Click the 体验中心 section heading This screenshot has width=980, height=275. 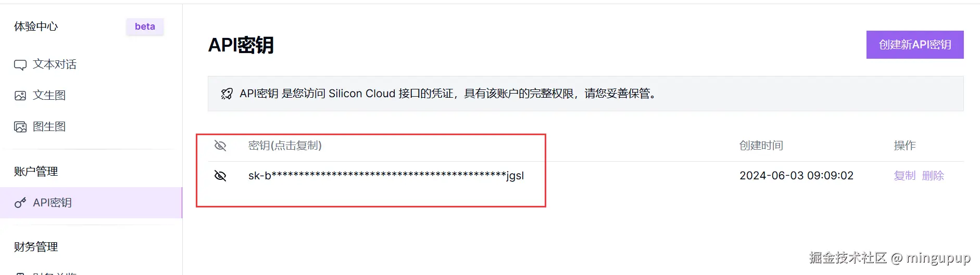point(36,27)
